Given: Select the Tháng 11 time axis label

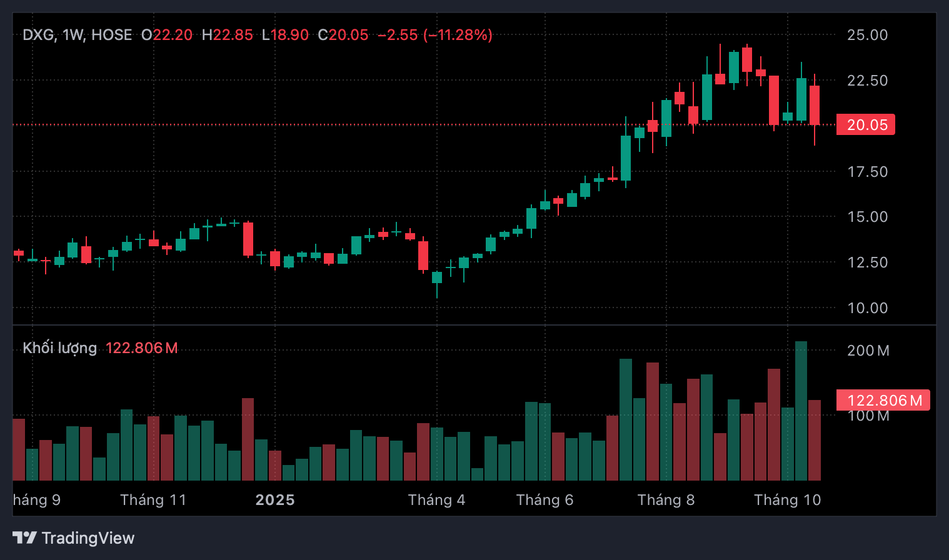Looking at the screenshot, I should coord(153,500).
